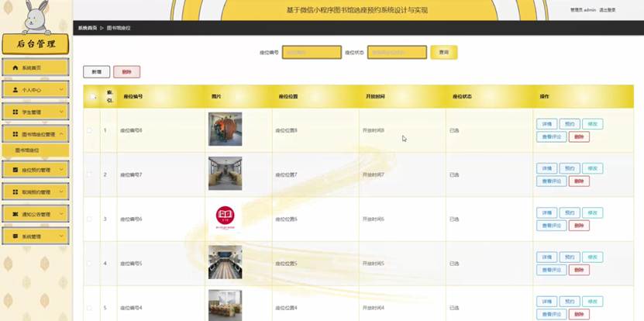This screenshot has width=644, height=321.
Task: Click 修改 for row 5
Action: click(x=593, y=302)
